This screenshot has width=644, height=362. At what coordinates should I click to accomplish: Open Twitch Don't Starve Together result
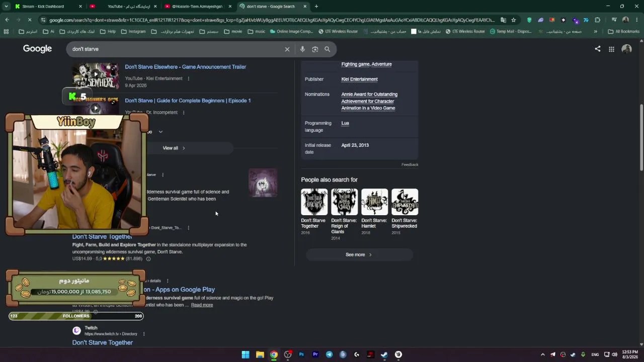click(x=103, y=343)
